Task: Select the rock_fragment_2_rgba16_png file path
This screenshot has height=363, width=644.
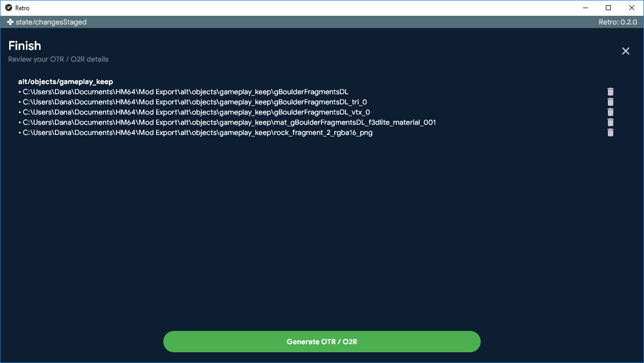Action: (x=197, y=132)
